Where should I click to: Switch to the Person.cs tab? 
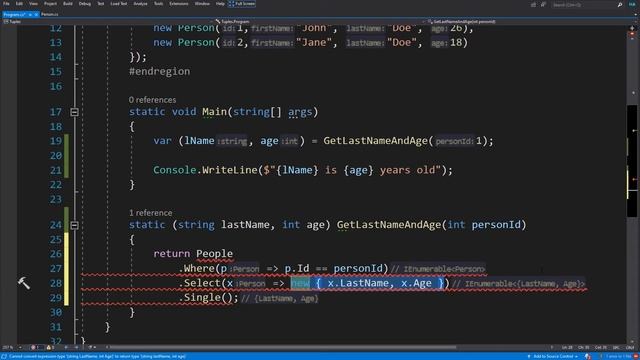tap(50, 14)
